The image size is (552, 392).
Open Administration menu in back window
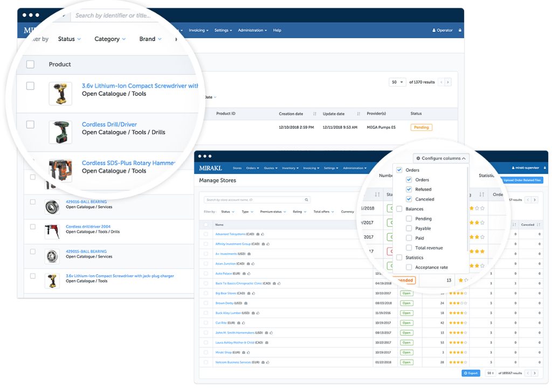[x=252, y=30]
